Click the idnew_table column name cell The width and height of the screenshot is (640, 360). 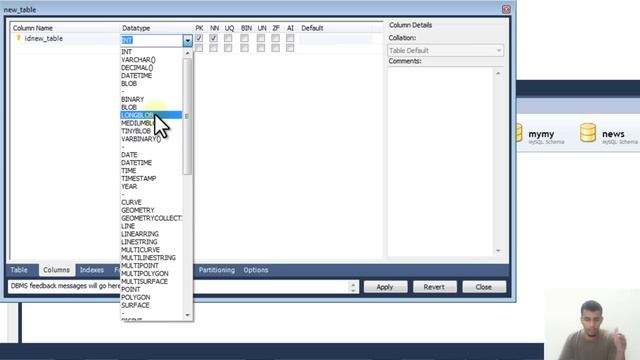[44, 38]
